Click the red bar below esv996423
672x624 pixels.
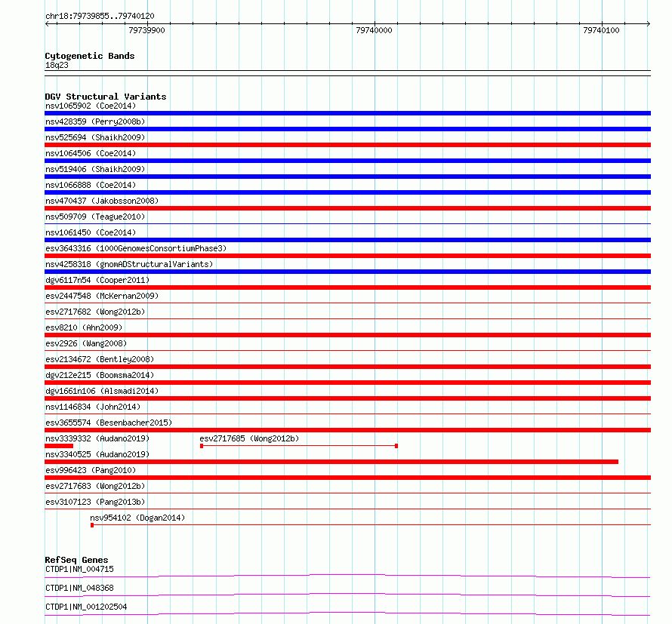[x=347, y=478]
